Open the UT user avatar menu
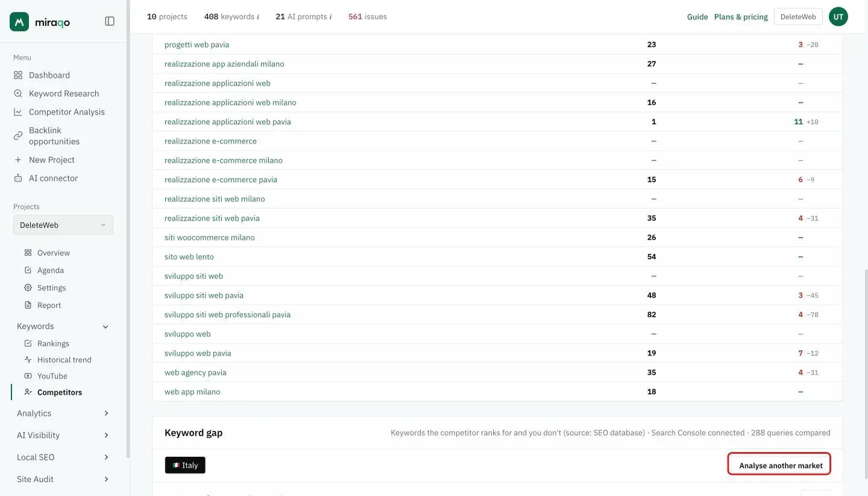This screenshot has width=868, height=496. tap(838, 17)
